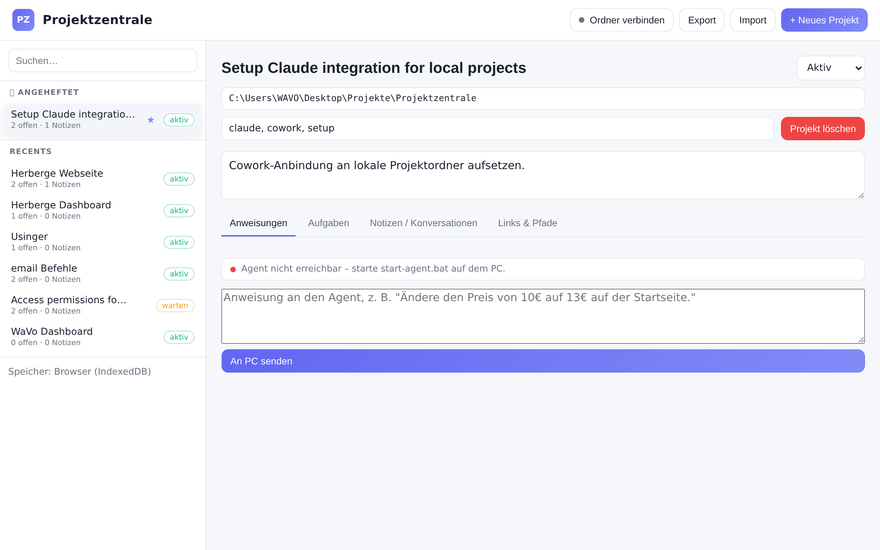Create a project with + Neues Projekt

click(x=824, y=20)
